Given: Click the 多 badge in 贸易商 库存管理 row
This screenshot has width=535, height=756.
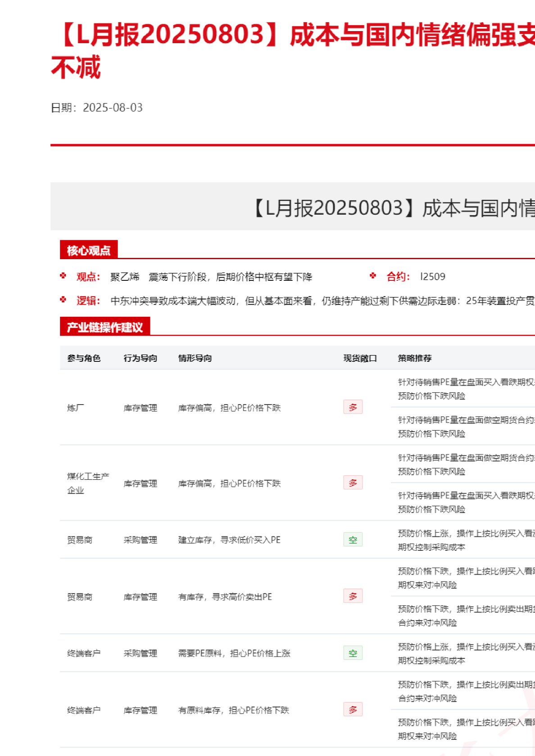Looking at the screenshot, I should click(353, 596).
